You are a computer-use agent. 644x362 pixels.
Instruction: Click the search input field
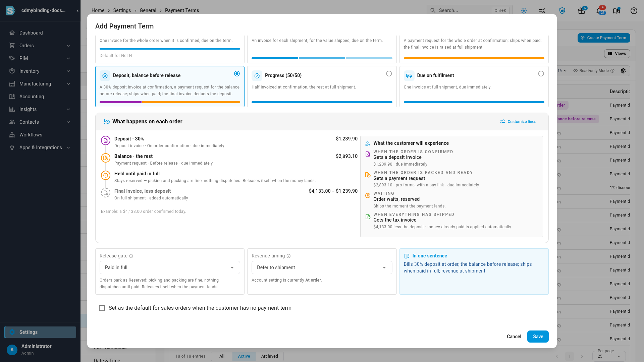pos(469,10)
